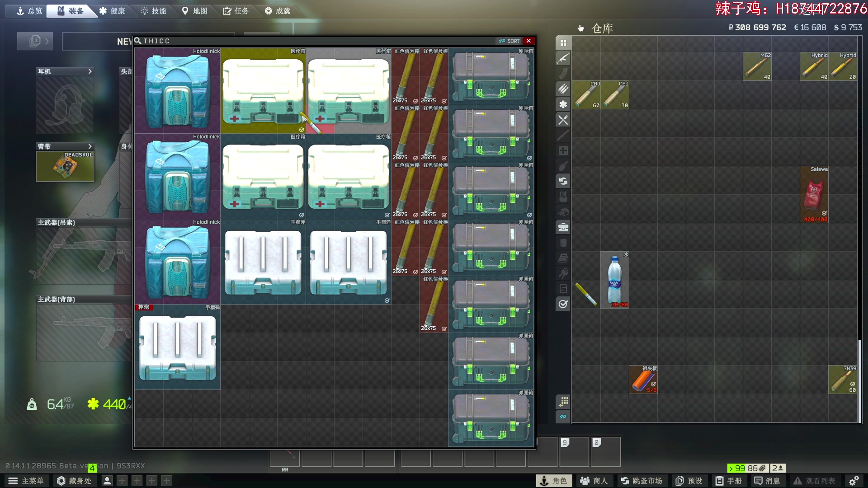Filter stash by quest checkmark icon
This screenshot has width=868, height=488.
[563, 304]
